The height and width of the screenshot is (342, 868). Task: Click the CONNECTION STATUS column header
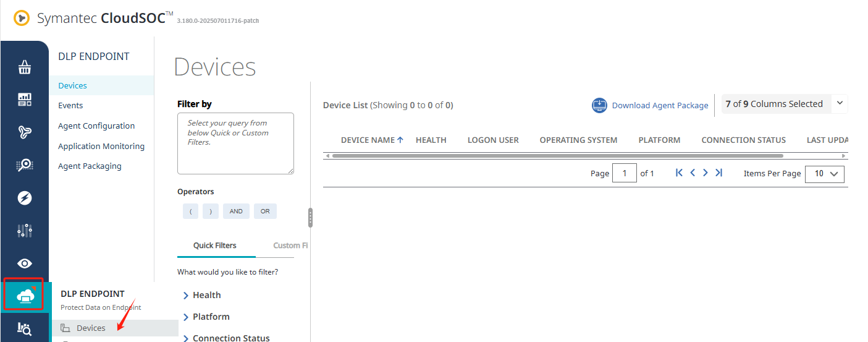click(743, 140)
